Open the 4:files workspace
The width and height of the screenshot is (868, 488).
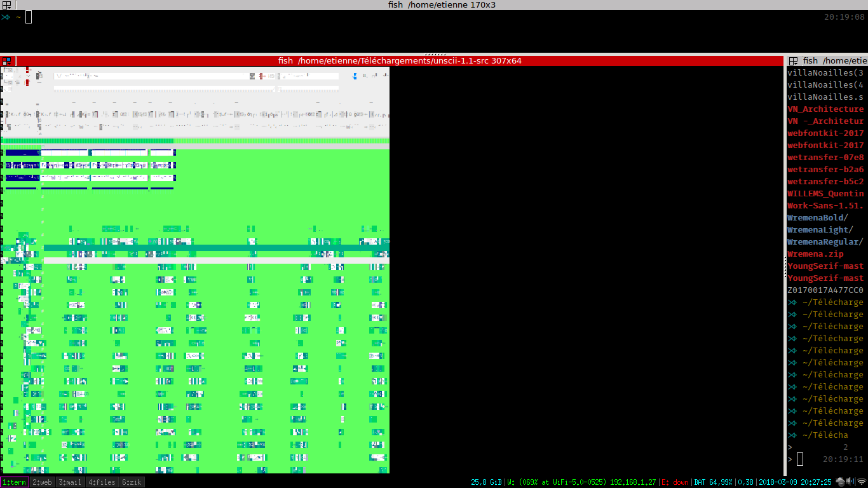tap(102, 482)
